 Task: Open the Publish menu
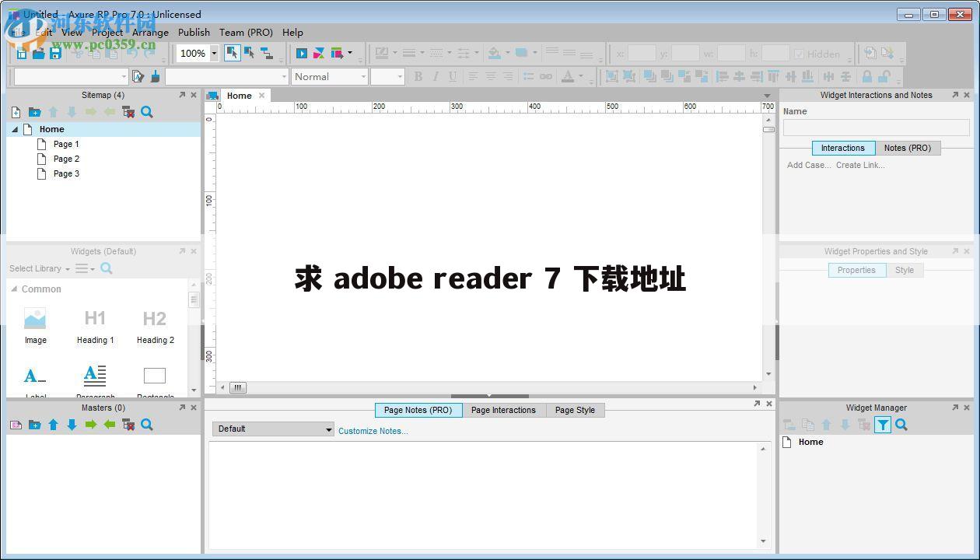[194, 32]
